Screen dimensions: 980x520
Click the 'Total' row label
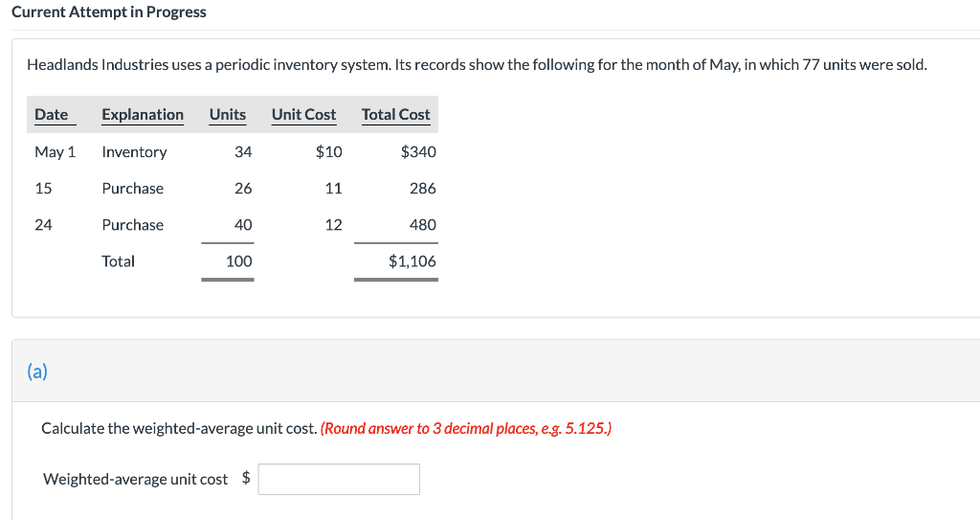tap(118, 261)
